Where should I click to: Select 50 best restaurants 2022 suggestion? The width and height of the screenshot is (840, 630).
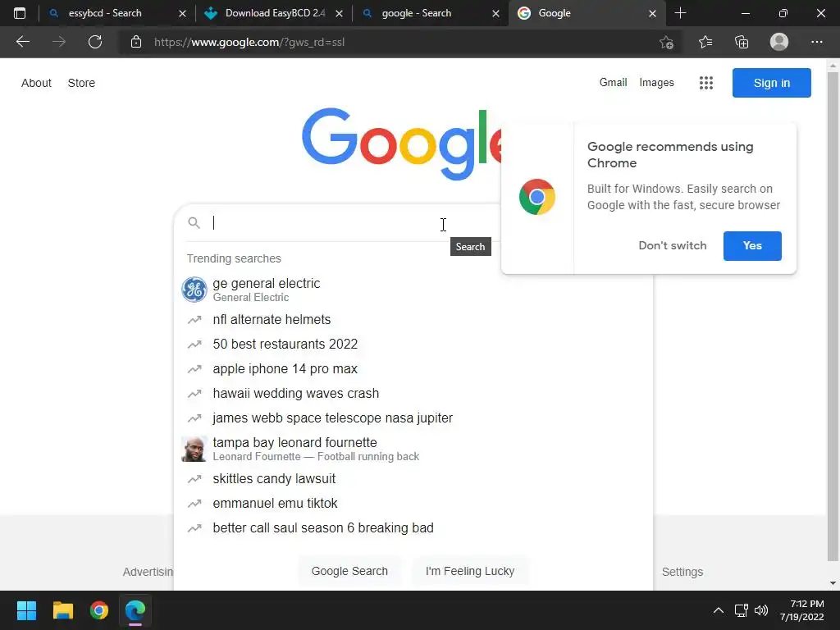click(x=413, y=344)
